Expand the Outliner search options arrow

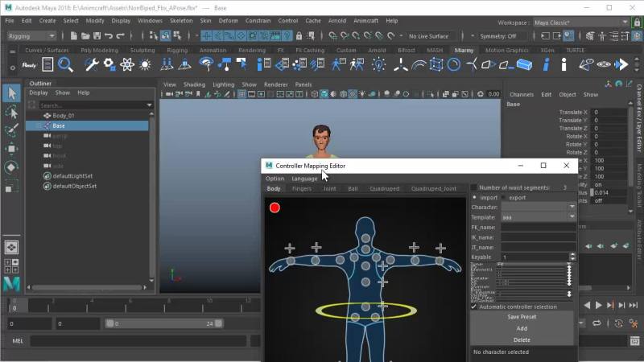[x=149, y=105]
